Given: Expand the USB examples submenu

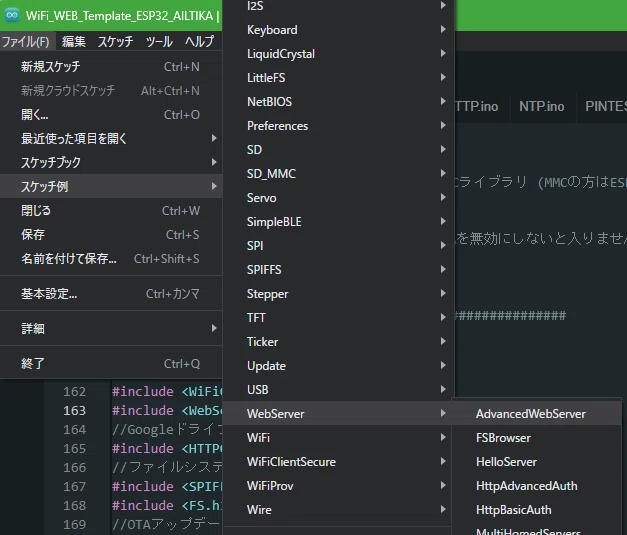Looking at the screenshot, I should pos(338,389).
